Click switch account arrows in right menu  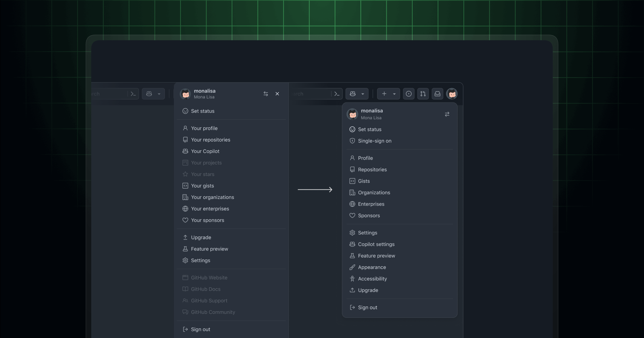(x=447, y=114)
